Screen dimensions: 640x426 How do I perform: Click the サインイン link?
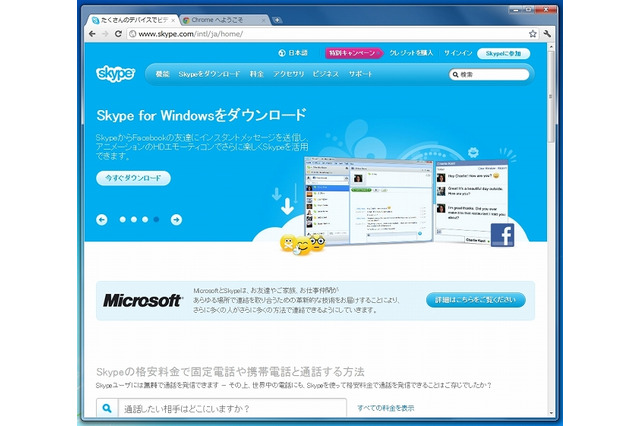pos(458,53)
